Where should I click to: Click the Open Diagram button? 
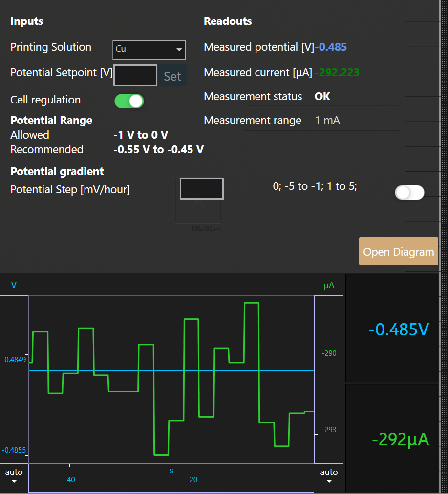[x=398, y=252]
